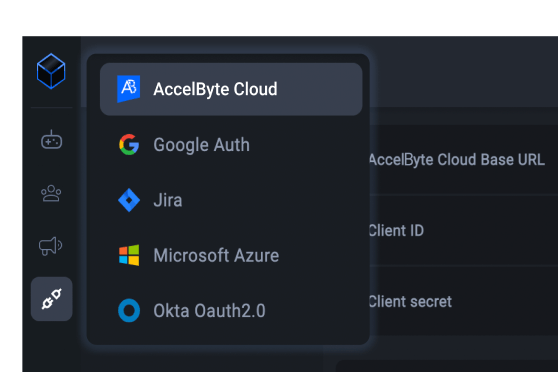The image size is (558, 372).
Task: Click the Google G logo icon
Action: point(129,145)
